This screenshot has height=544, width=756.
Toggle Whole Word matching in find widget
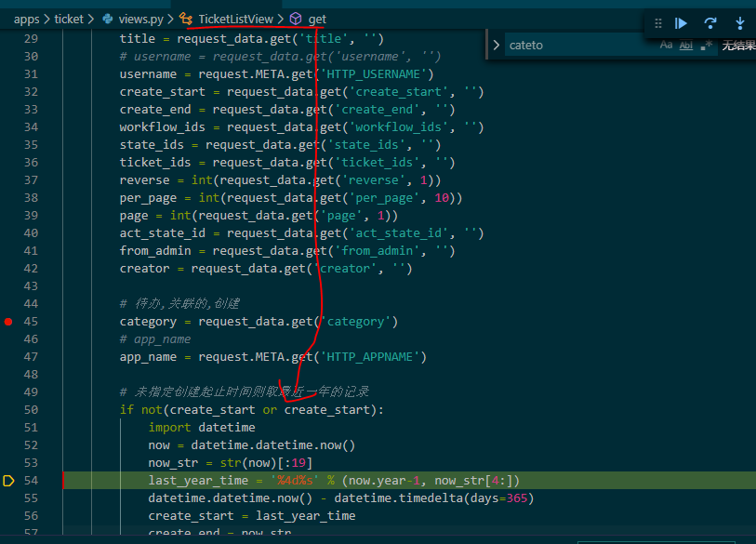[x=687, y=45]
